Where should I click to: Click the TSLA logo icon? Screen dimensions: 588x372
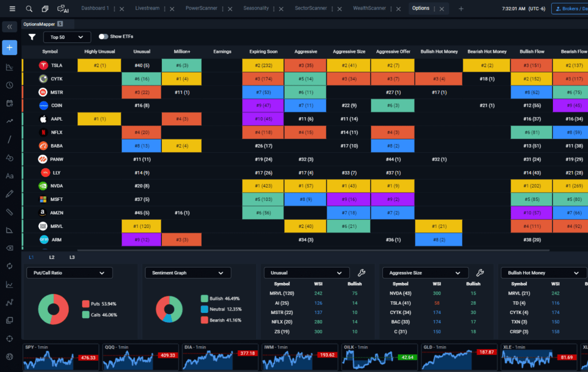pyautogui.click(x=44, y=65)
